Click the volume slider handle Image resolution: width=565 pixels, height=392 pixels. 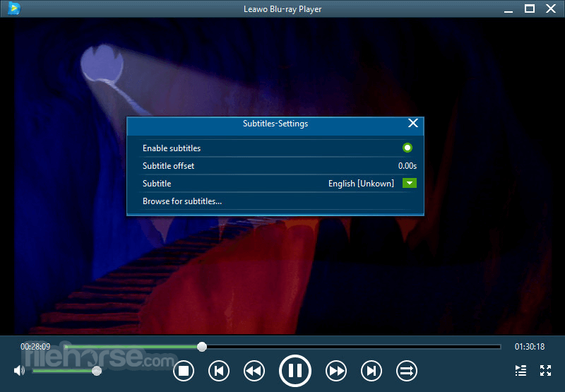(x=97, y=371)
